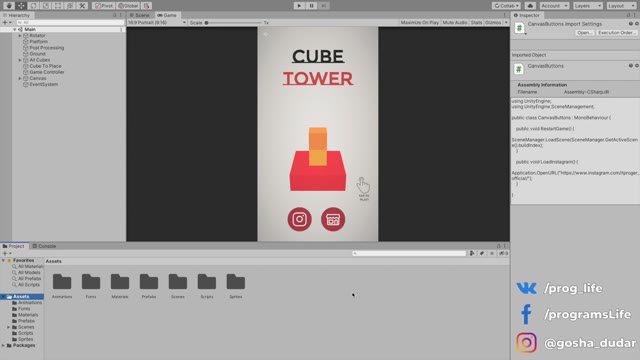Open the aspect ratio dropdown

point(157,22)
